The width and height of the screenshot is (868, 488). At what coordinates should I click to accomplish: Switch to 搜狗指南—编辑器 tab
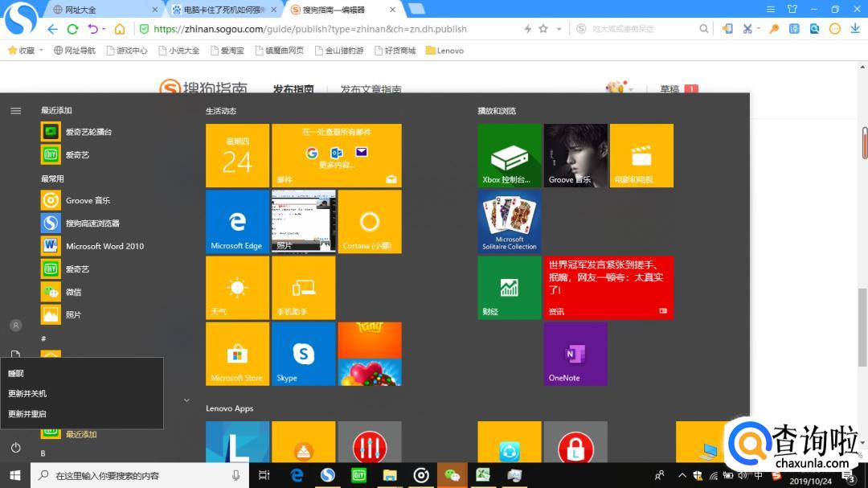pos(342,10)
